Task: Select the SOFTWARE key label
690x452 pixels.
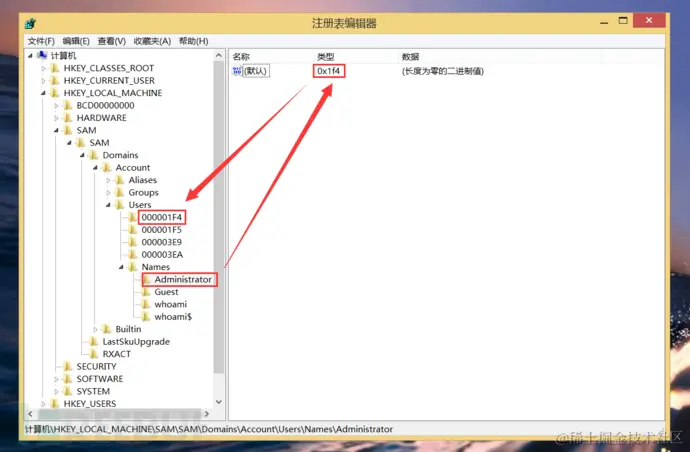Action: 99,379
